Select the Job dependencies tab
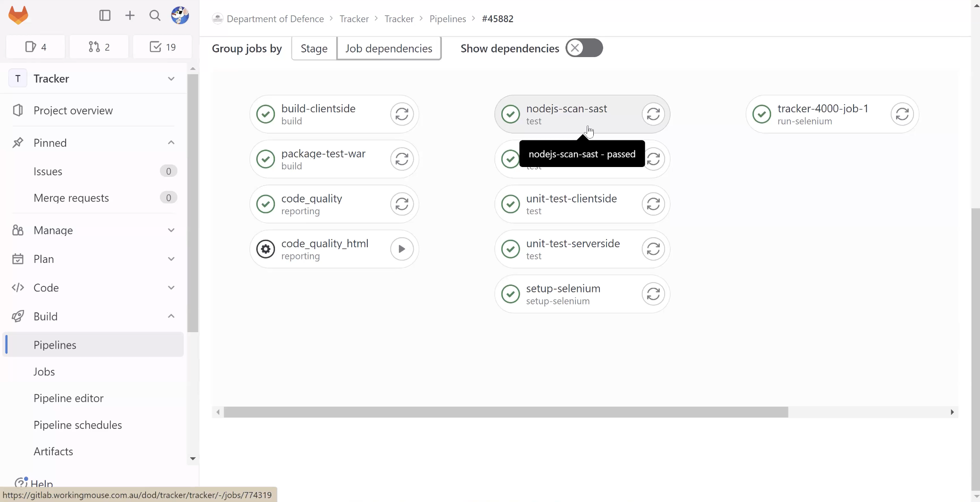980x502 pixels. (388, 48)
